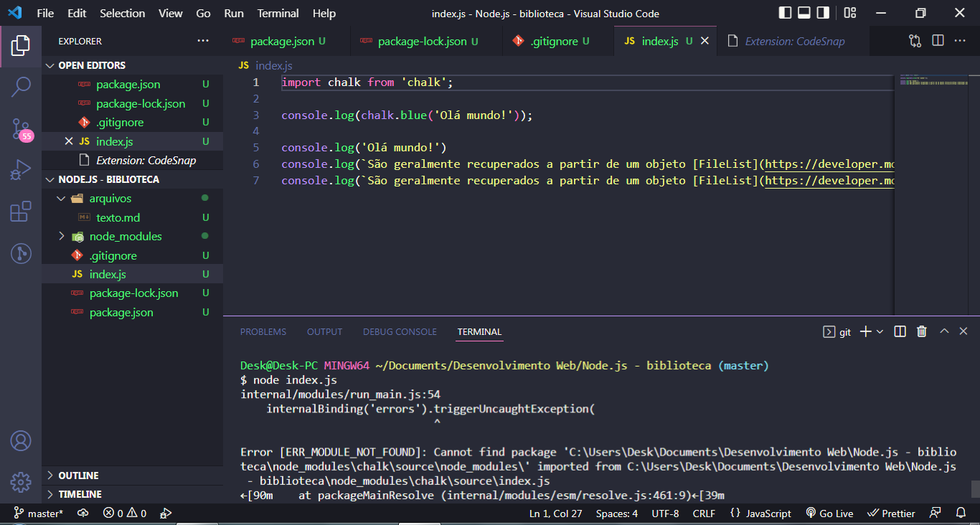The width and height of the screenshot is (980, 525).
Task: Open the Selection menu
Action: click(x=122, y=13)
